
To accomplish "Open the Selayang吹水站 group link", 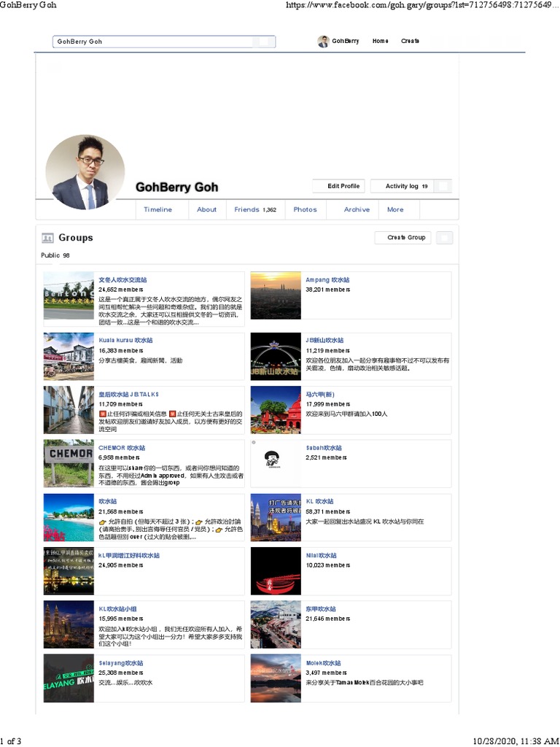I will pos(121,663).
